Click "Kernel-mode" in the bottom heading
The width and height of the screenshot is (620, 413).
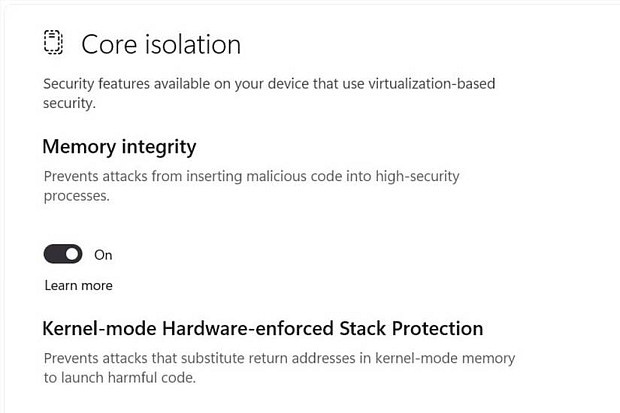point(99,329)
